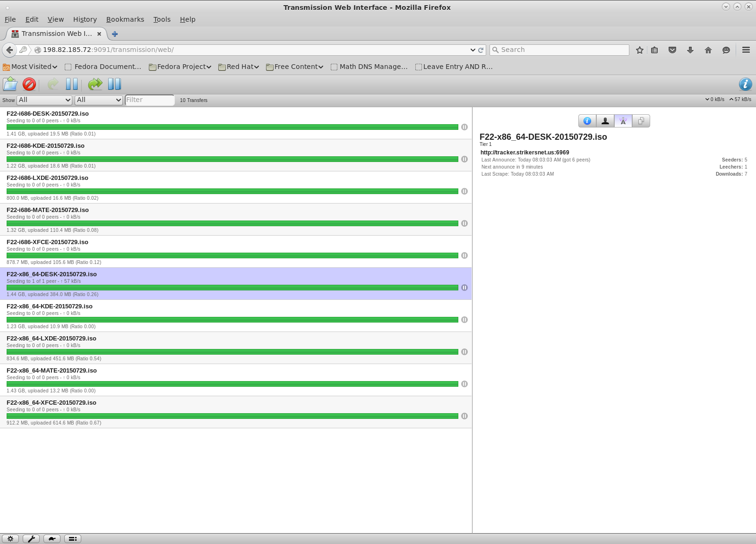Pause the F22-i686-XFCE-20150729.iso torrent
Image resolution: width=756 pixels, height=544 pixels.
[x=464, y=255]
